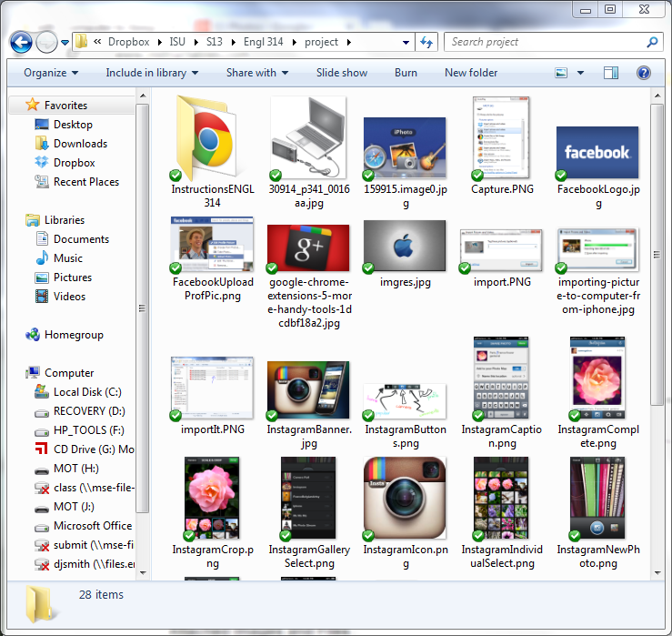The width and height of the screenshot is (672, 636).
Task: Click ISU in the address breadcrumb
Action: click(x=177, y=42)
